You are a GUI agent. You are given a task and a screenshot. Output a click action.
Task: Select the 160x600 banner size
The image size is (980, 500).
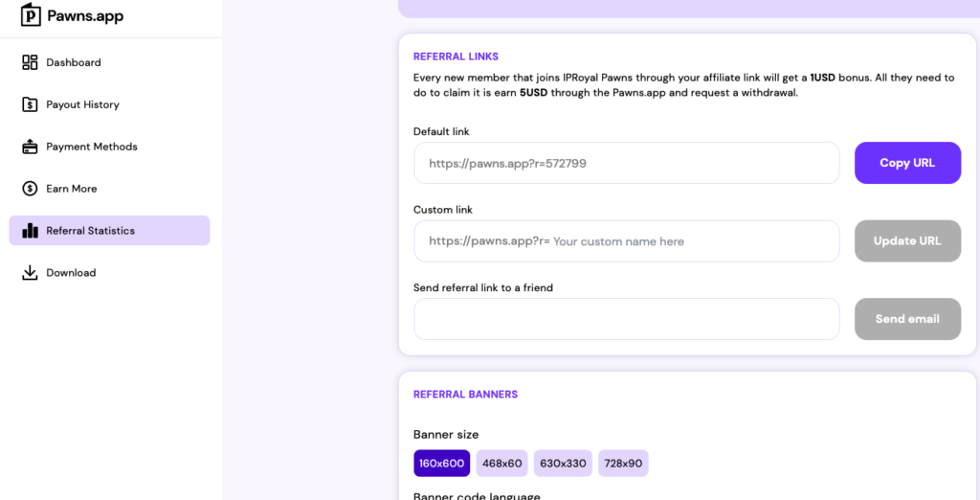click(x=442, y=463)
